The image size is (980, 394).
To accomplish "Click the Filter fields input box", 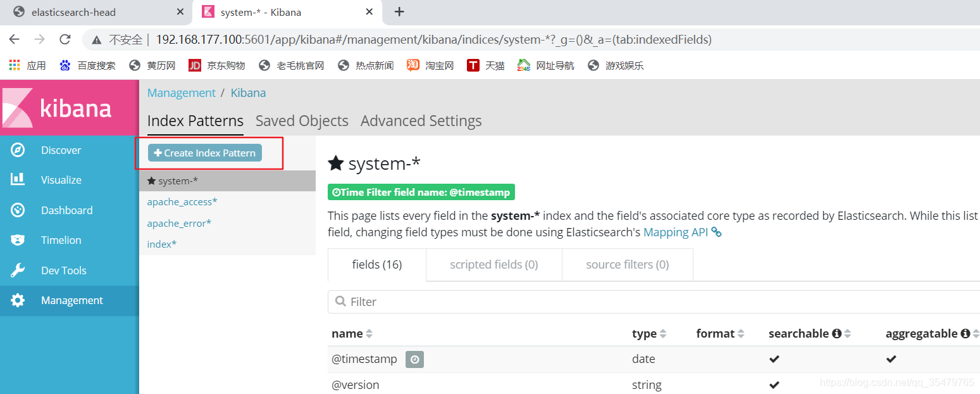I will [654, 302].
